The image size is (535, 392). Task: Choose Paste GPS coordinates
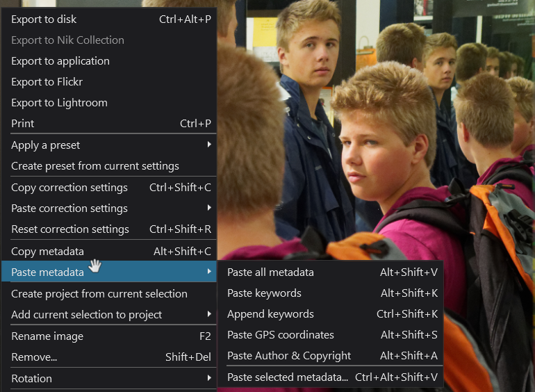[330, 335]
